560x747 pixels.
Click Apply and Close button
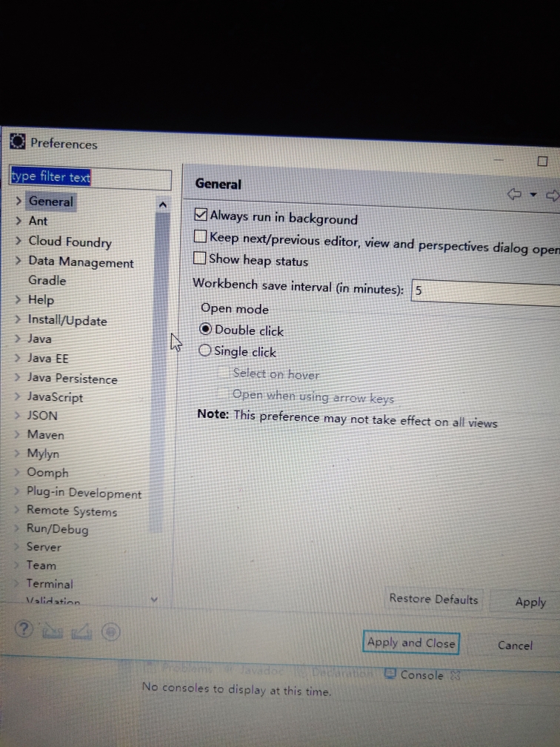(411, 643)
